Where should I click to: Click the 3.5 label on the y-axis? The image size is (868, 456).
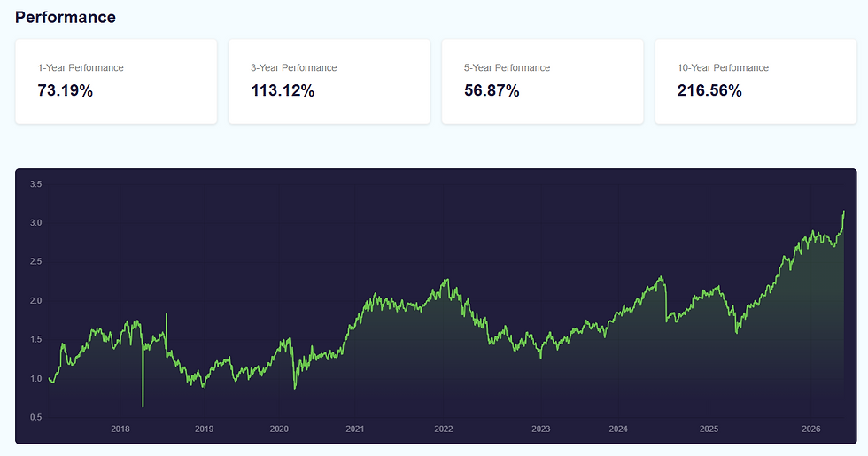click(x=36, y=184)
